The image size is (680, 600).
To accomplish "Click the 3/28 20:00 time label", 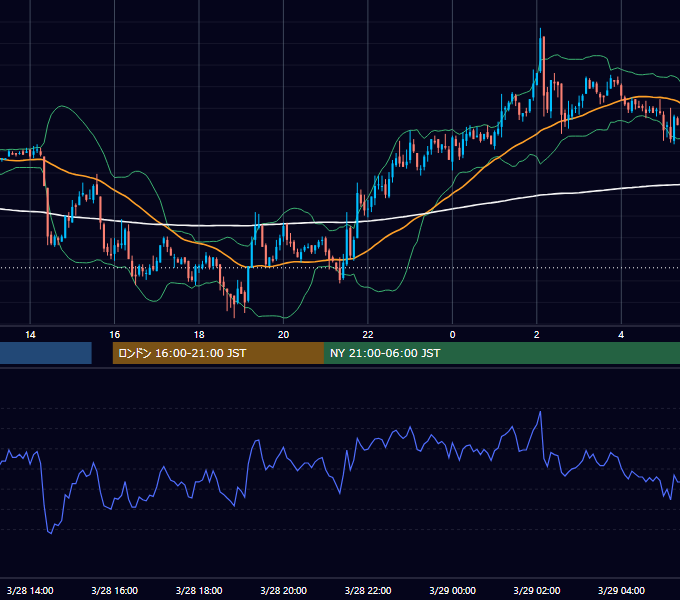I will tap(284, 590).
